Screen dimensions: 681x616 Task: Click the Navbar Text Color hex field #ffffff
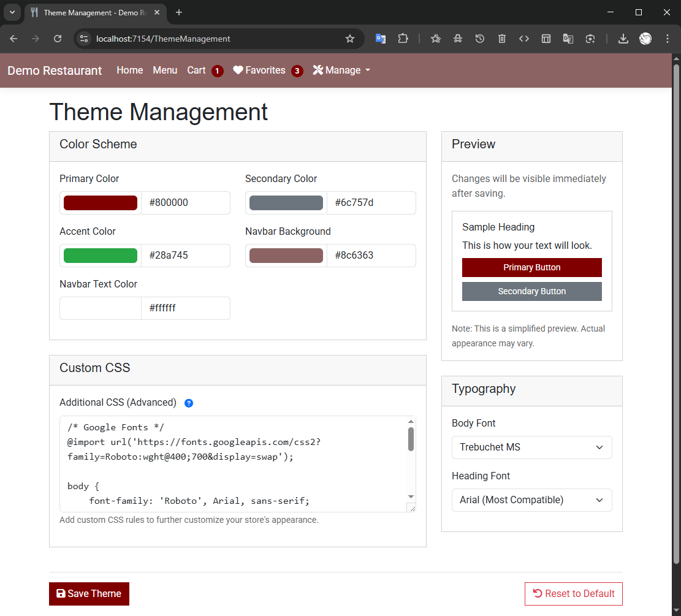(186, 308)
